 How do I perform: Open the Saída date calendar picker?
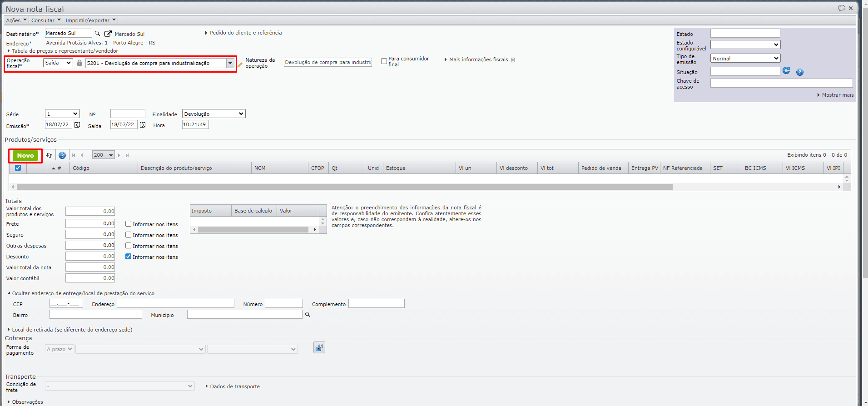click(x=143, y=125)
